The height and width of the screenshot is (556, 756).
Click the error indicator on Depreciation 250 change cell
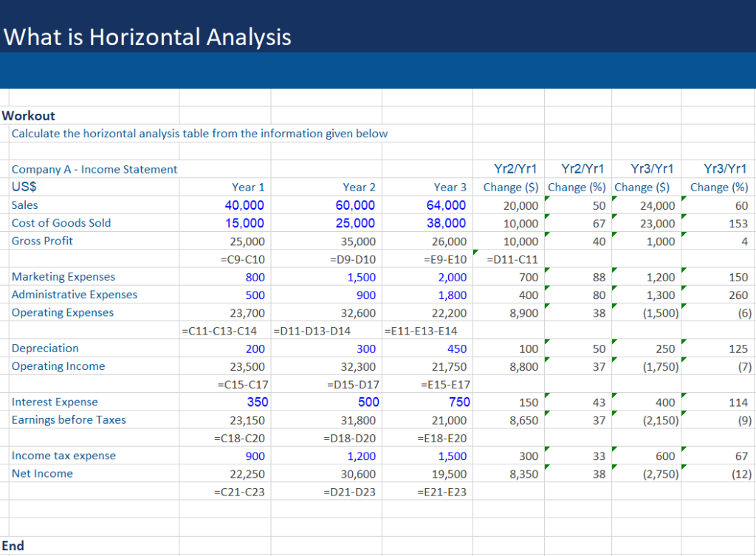pos(616,343)
